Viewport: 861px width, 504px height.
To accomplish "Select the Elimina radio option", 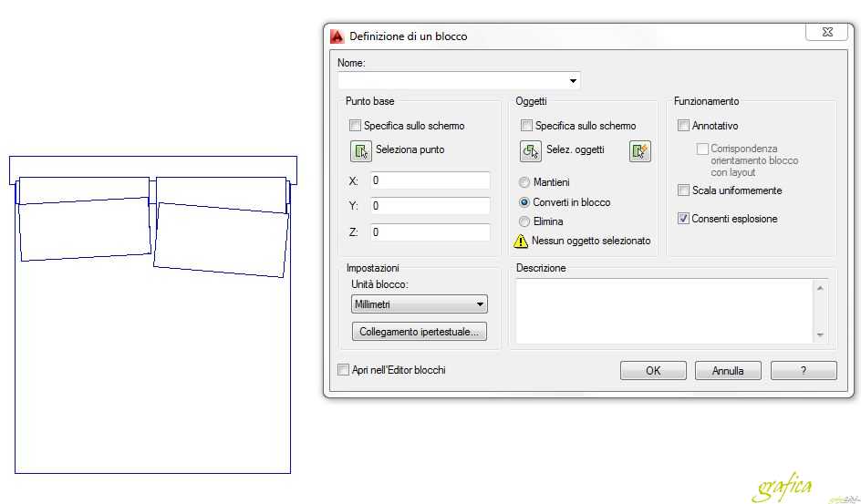I will tap(524, 221).
